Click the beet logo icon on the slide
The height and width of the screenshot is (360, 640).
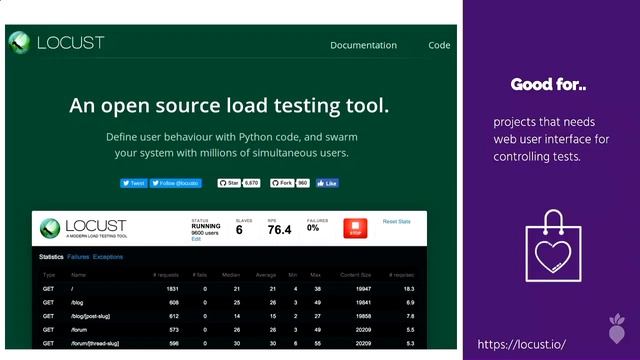(x=617, y=329)
